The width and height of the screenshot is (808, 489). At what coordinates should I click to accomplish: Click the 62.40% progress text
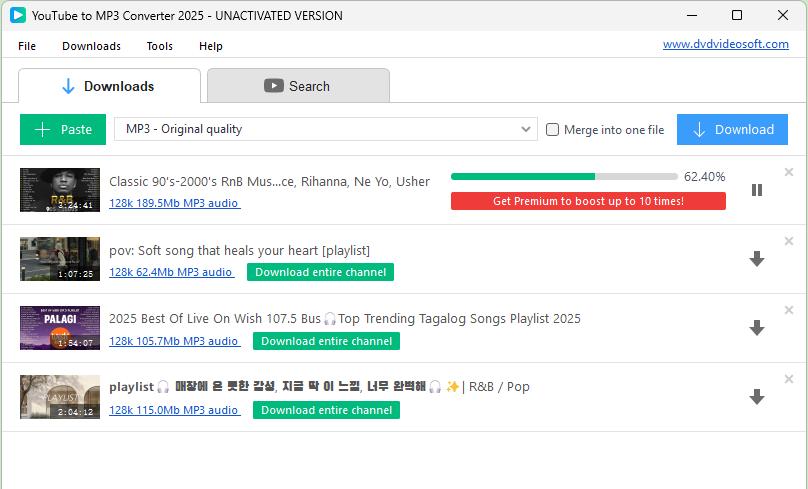pyautogui.click(x=704, y=177)
